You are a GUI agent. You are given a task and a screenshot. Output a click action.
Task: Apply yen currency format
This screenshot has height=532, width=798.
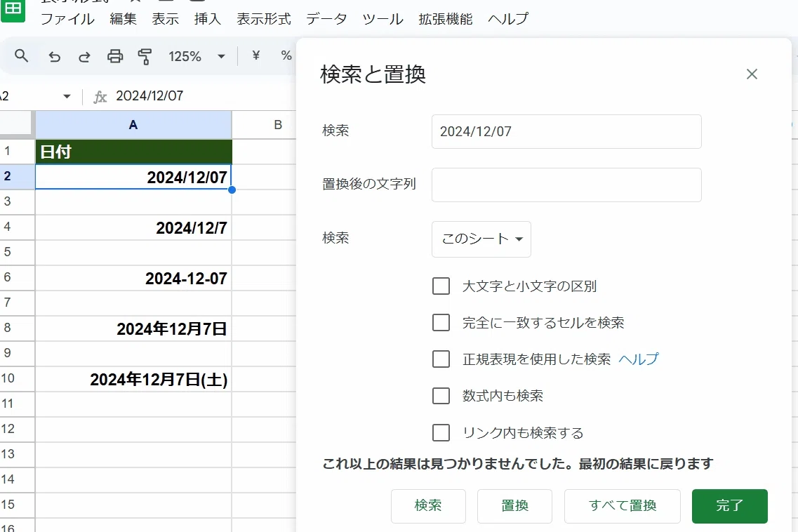click(256, 55)
